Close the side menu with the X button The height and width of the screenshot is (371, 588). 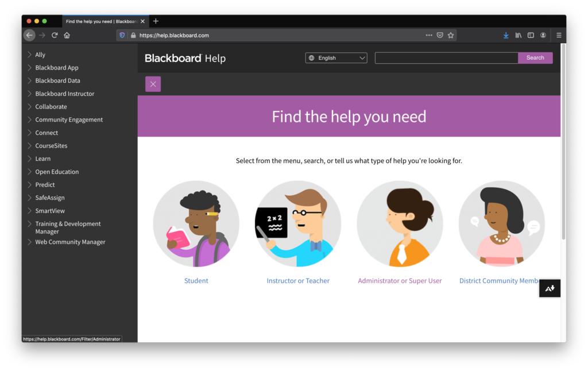(153, 84)
